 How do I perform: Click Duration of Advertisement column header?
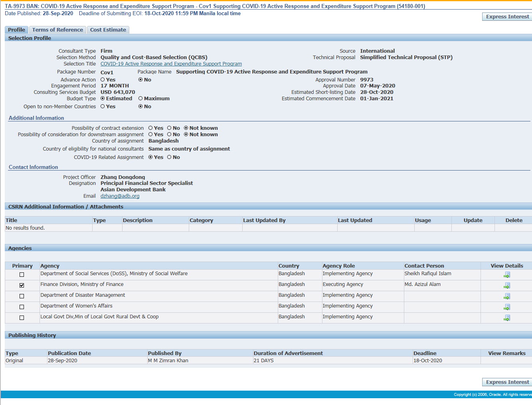[x=288, y=353]
